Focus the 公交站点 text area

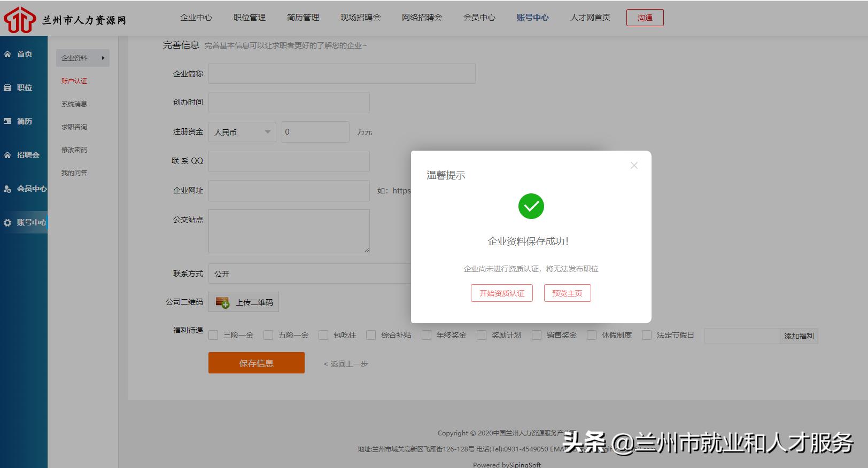289,231
